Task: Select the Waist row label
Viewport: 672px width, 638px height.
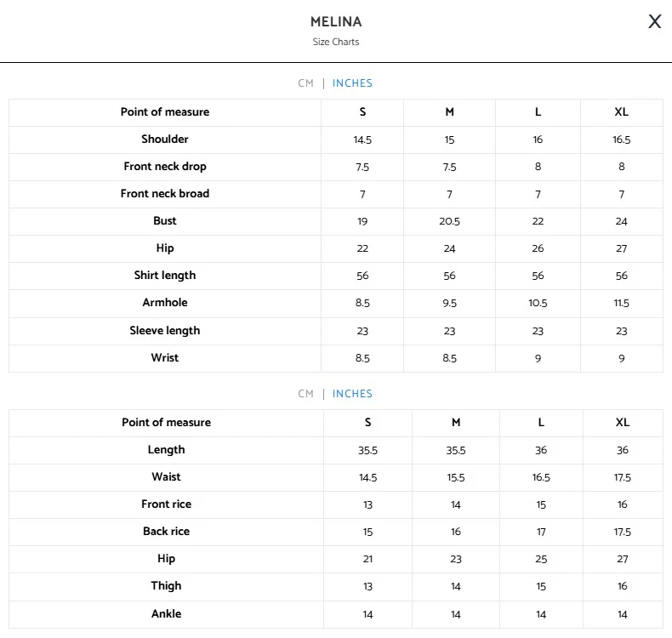Action: (166, 477)
